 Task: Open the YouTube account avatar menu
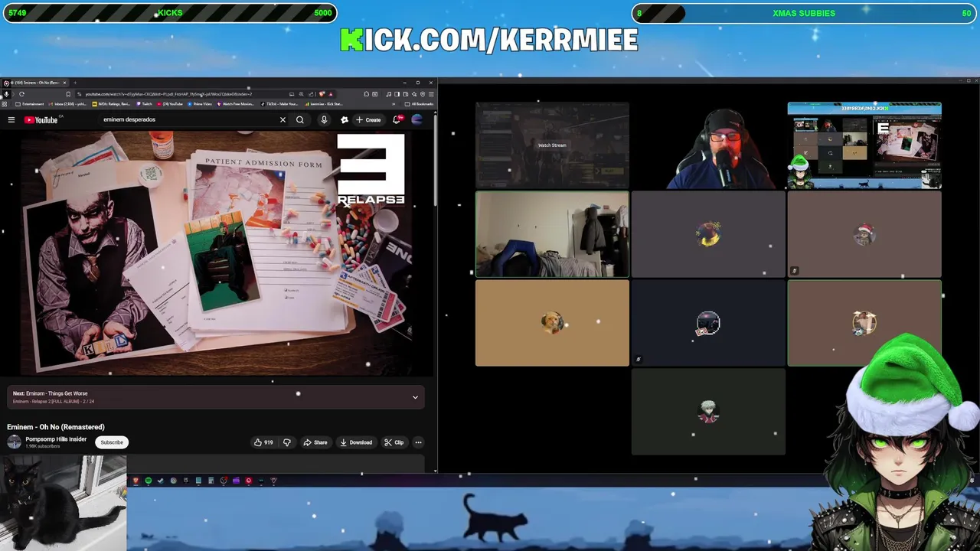tap(417, 119)
